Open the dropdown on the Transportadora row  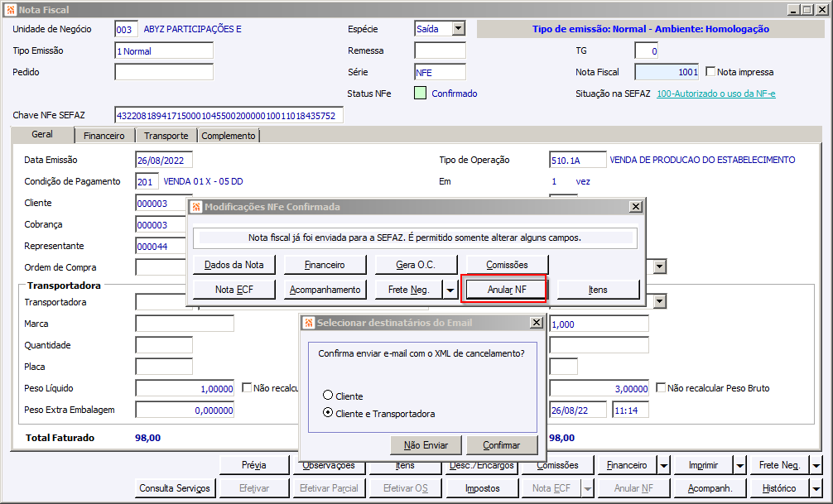pyautogui.click(x=660, y=302)
